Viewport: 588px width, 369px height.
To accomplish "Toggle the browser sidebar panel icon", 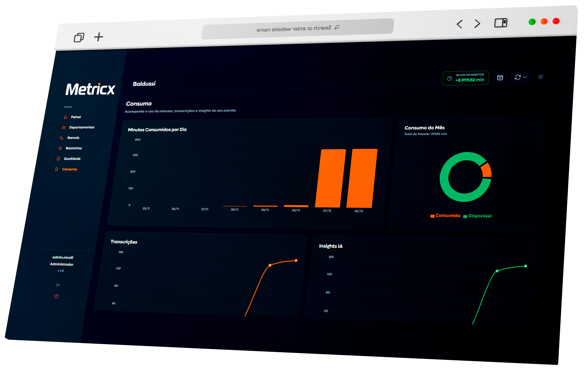I will pyautogui.click(x=501, y=23).
